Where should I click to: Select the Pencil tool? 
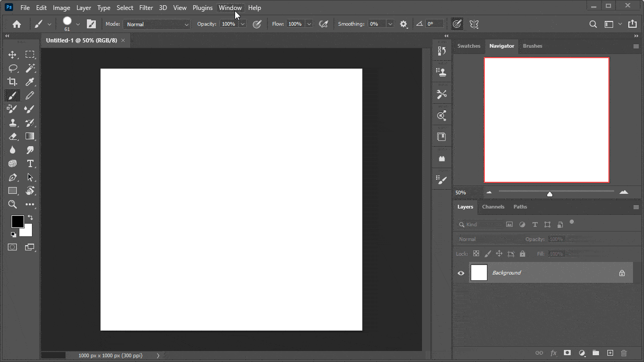[x=30, y=95]
